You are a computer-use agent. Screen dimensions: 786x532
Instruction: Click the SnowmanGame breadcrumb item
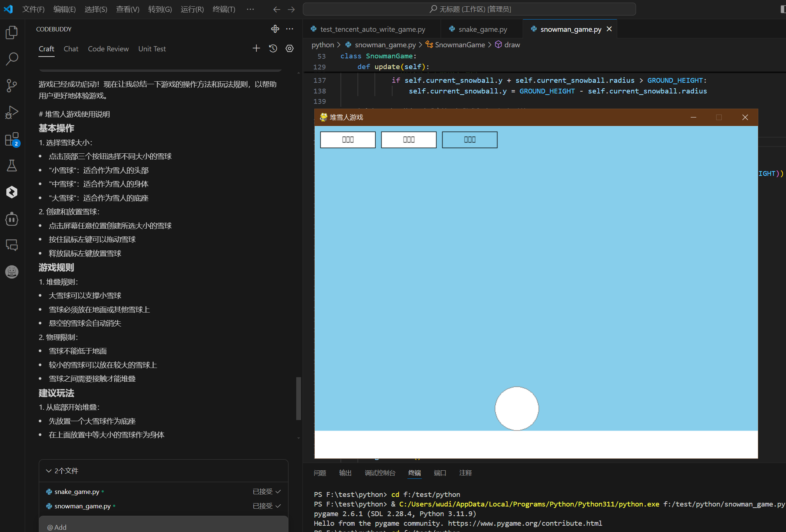(459, 45)
